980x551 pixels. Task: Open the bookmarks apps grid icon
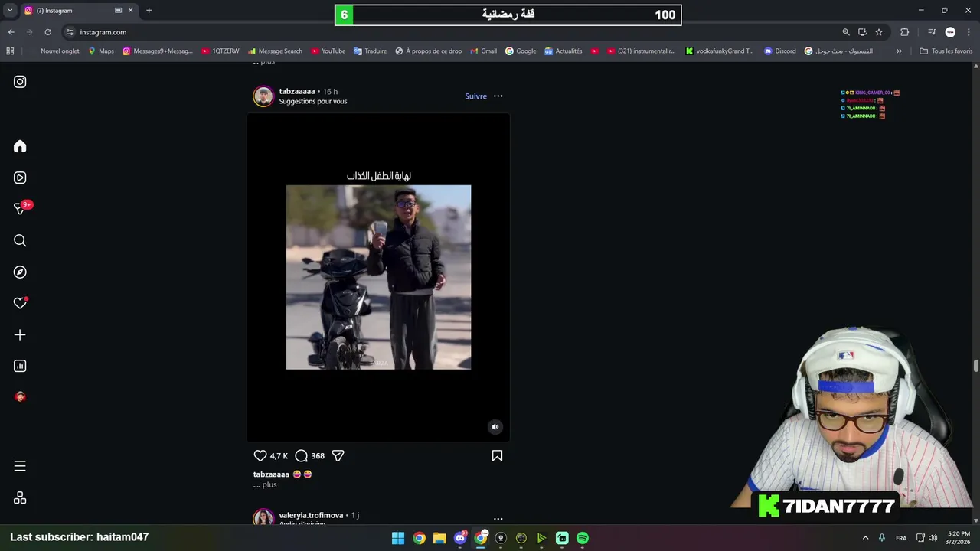tap(10, 51)
